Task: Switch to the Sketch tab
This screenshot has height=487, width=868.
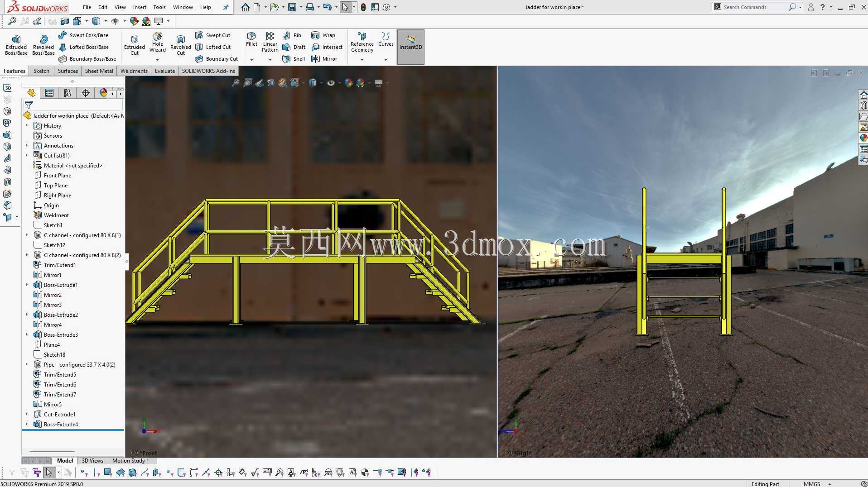Action: click(x=41, y=71)
